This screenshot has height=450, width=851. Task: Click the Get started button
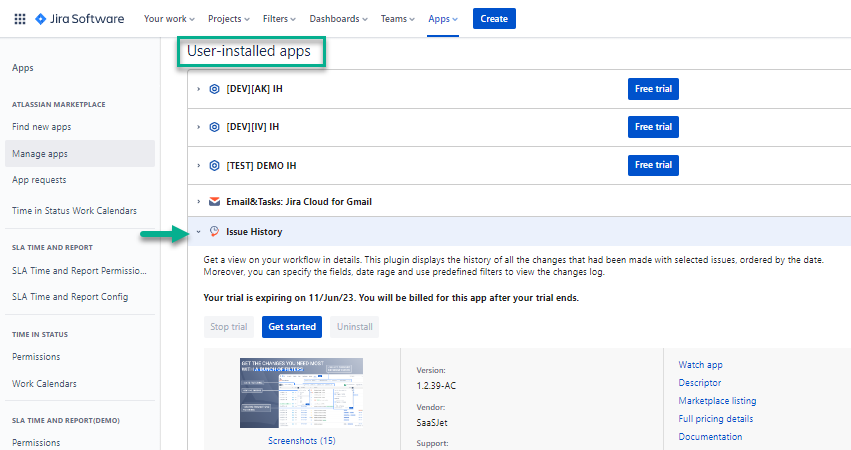tap(290, 327)
